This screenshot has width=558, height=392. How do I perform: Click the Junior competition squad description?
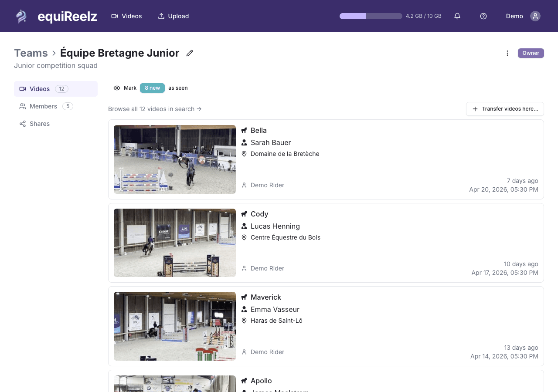point(56,66)
